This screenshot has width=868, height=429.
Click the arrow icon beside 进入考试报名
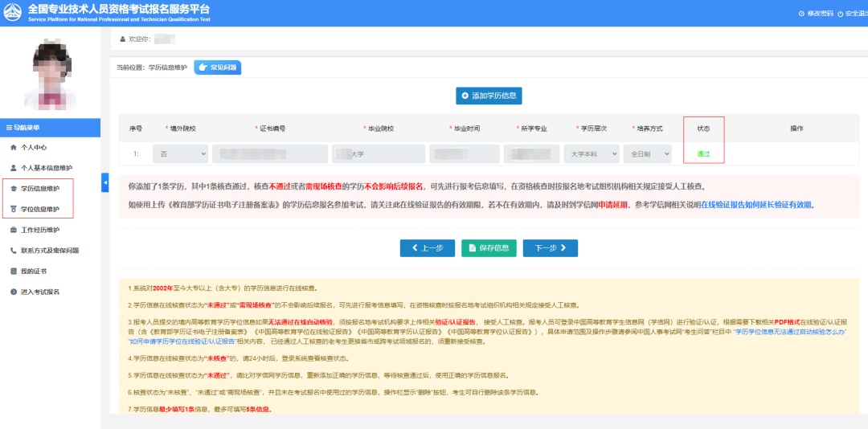13,292
